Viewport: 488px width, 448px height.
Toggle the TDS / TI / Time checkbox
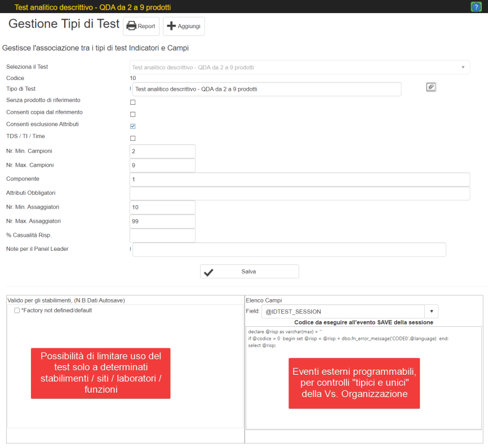(133, 138)
